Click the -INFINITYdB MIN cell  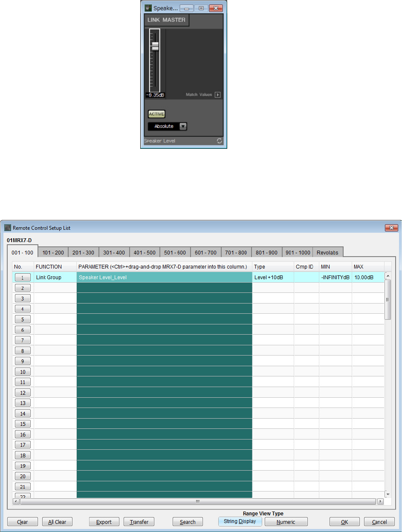335,277
